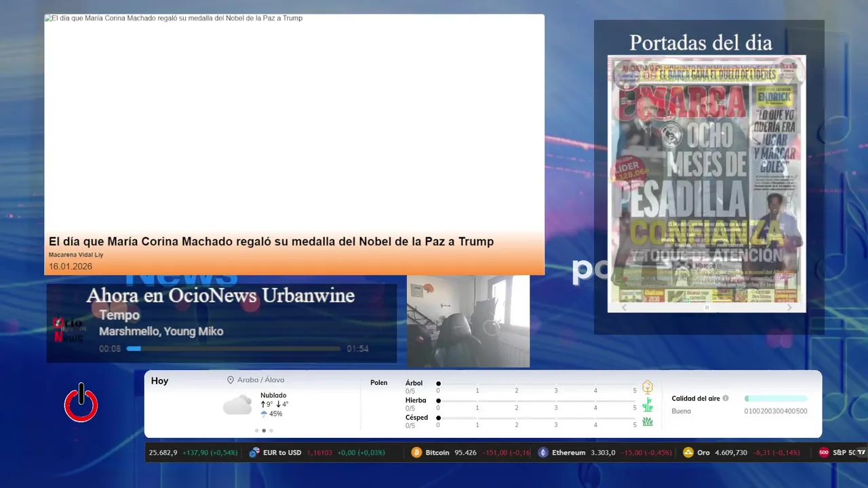Click the Árbol pollen level slider

pyautogui.click(x=536, y=384)
